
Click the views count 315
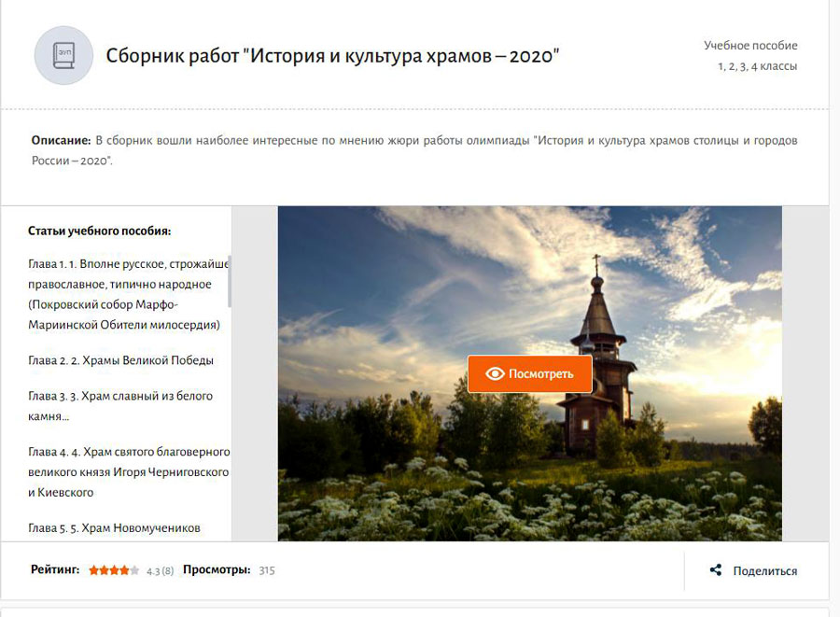coord(267,570)
